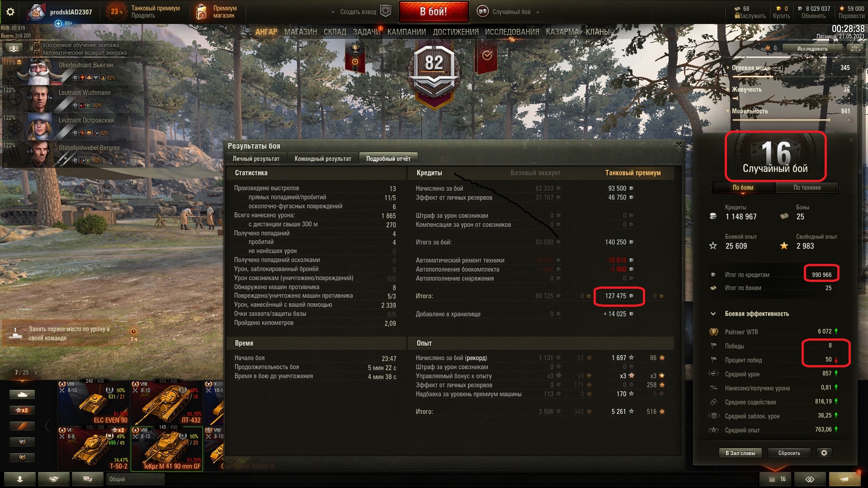This screenshot has width=868, height=488.
Task: Click the red В бой! button
Action: click(434, 12)
